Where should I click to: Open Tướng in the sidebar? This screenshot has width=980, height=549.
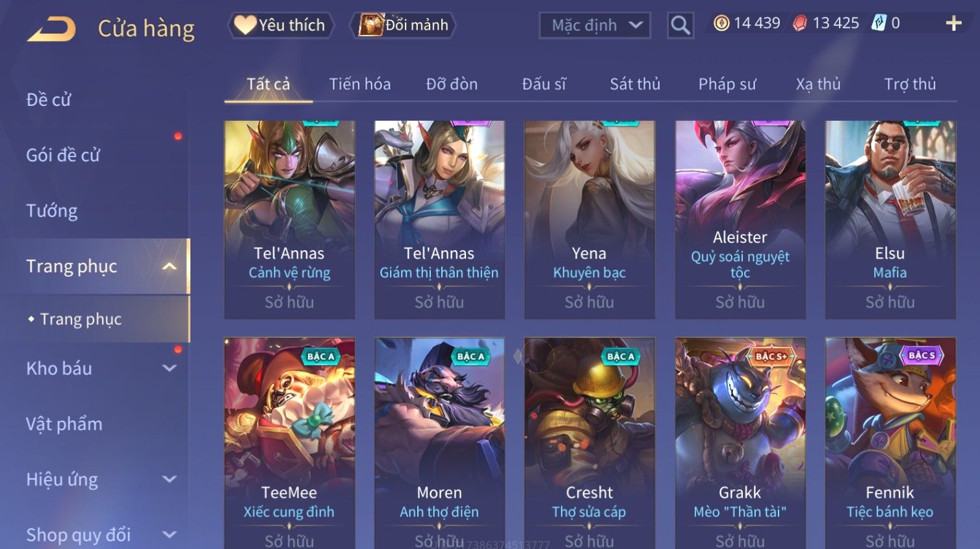(52, 211)
